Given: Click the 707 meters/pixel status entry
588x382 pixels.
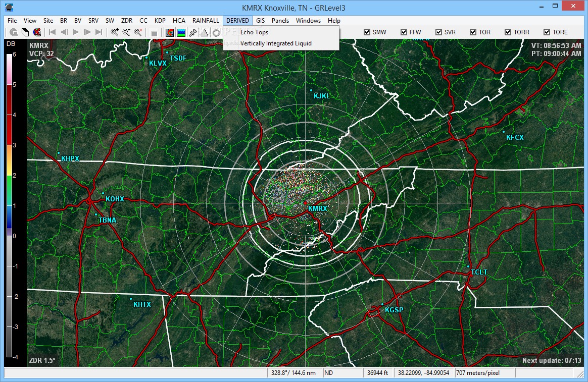Looking at the screenshot, I should tap(484, 372).
